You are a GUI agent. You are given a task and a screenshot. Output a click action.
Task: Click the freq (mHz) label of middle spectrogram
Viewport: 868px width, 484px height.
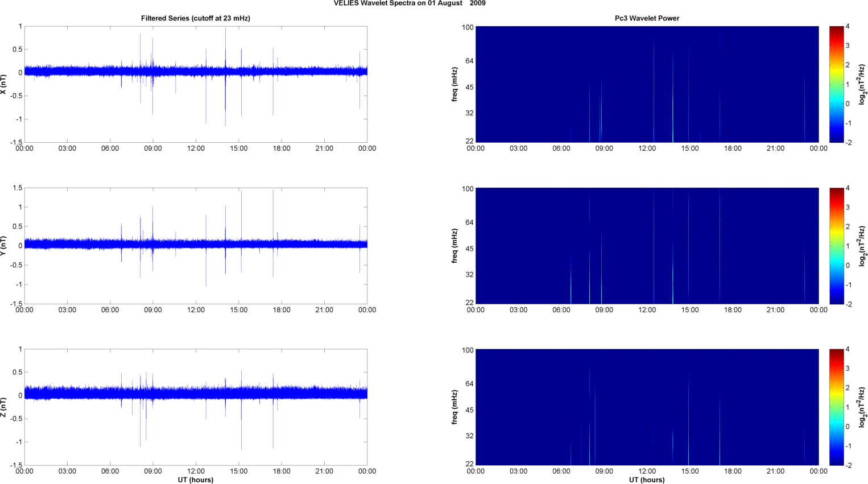point(455,246)
